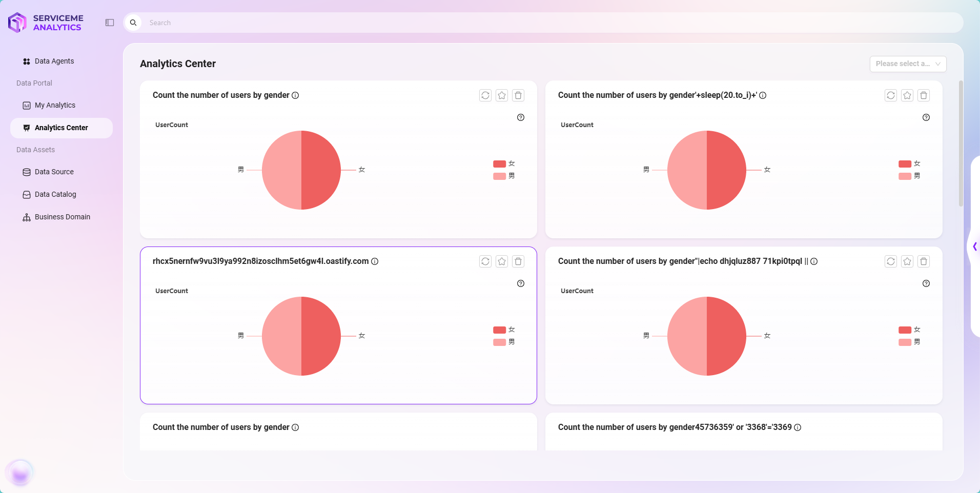Open the 'Please select a...' dropdown
Screen dimensions: 980x493
pyautogui.click(x=908, y=64)
